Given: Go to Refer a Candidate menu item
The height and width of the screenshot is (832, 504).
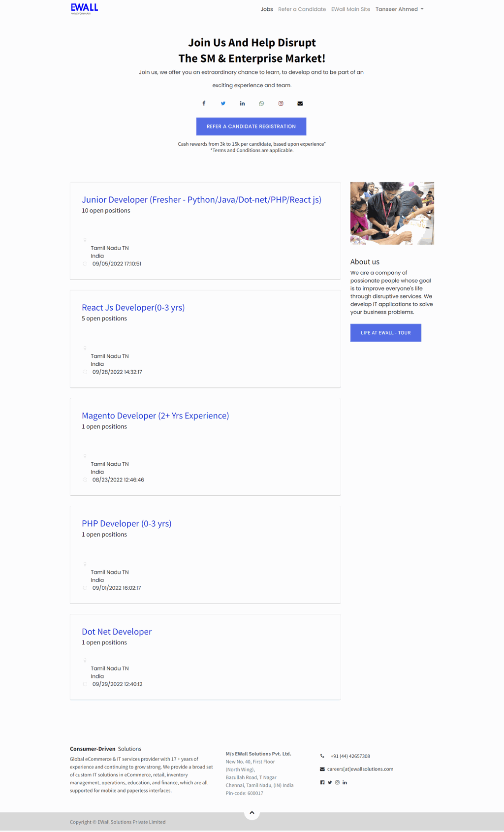Looking at the screenshot, I should pyautogui.click(x=302, y=9).
